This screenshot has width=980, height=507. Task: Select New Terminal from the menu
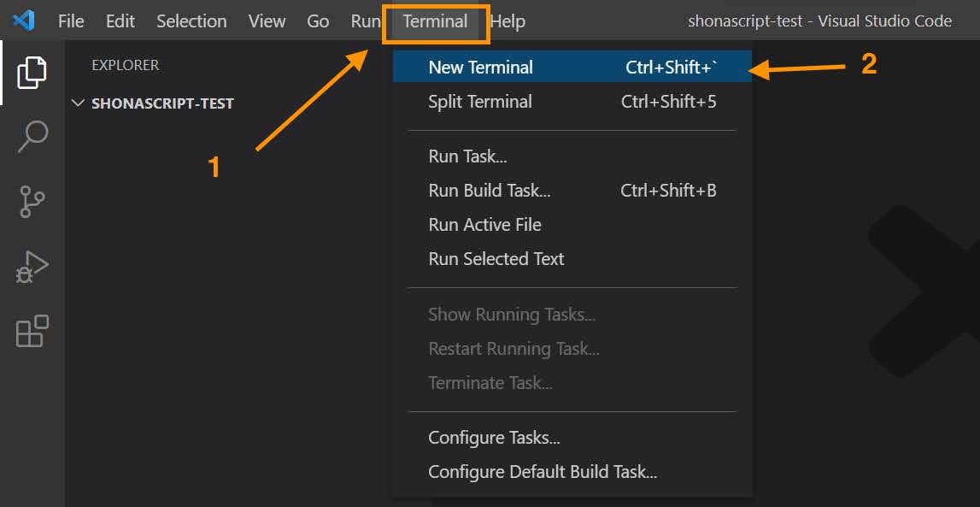(x=480, y=68)
